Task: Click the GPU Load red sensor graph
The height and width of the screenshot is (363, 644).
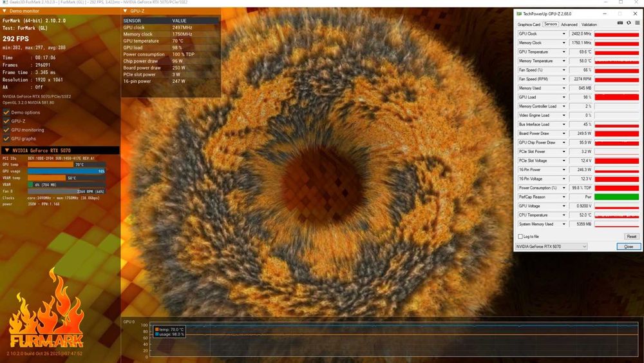Action: pos(616,97)
